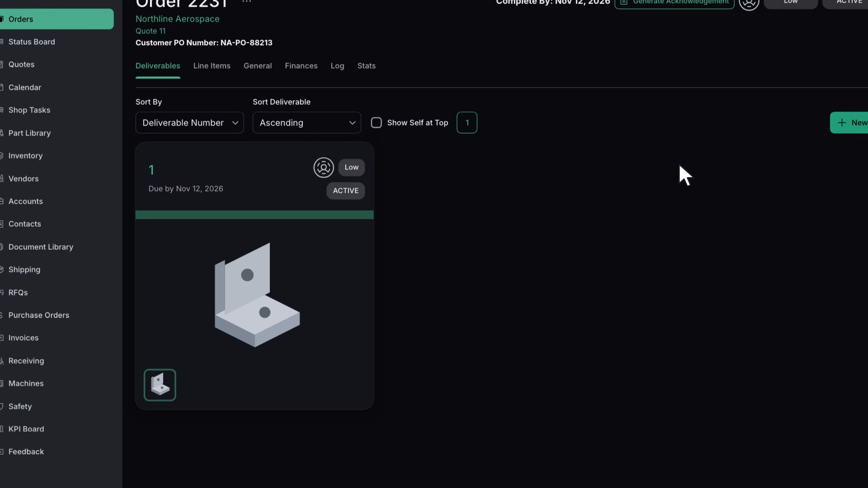Click the deliverable count badge showing 1
This screenshot has width=868, height=488.
tap(467, 122)
